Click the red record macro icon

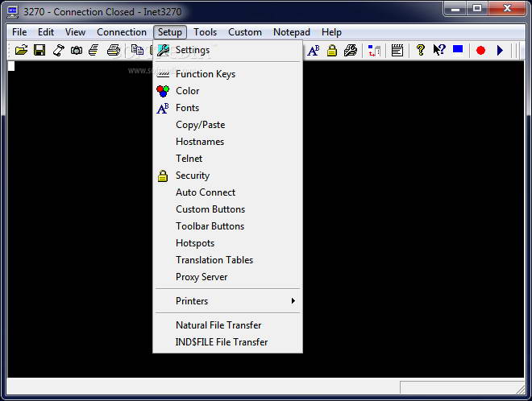coord(480,51)
